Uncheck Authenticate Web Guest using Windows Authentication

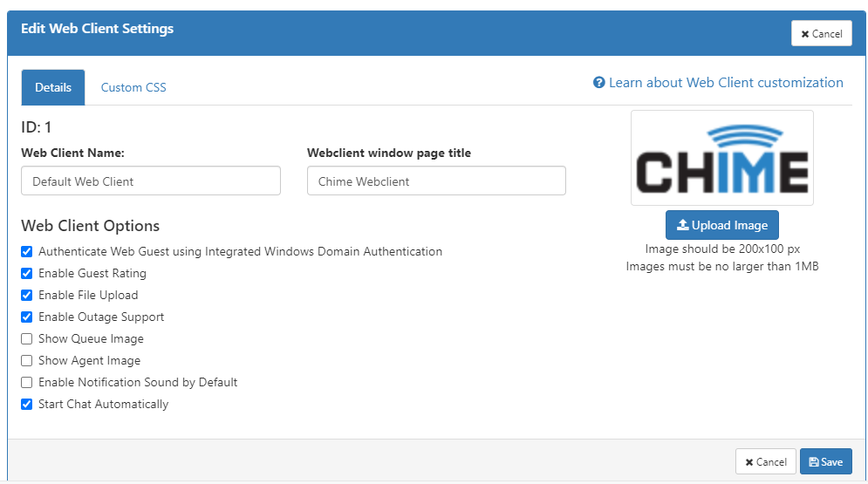(26, 252)
